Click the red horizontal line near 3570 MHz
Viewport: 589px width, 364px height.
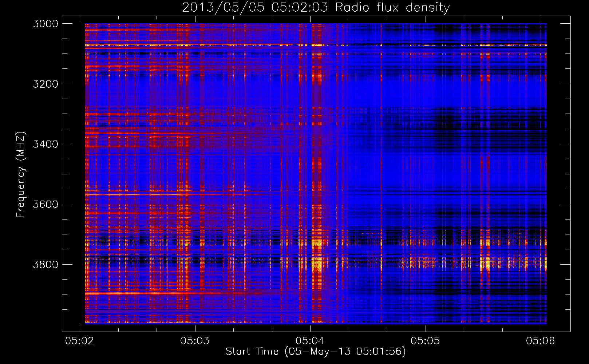pos(164,195)
